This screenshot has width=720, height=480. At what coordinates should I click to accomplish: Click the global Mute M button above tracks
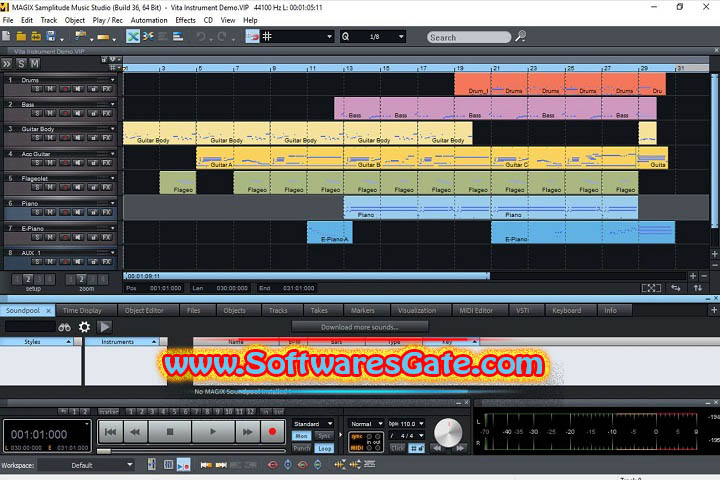[34, 64]
